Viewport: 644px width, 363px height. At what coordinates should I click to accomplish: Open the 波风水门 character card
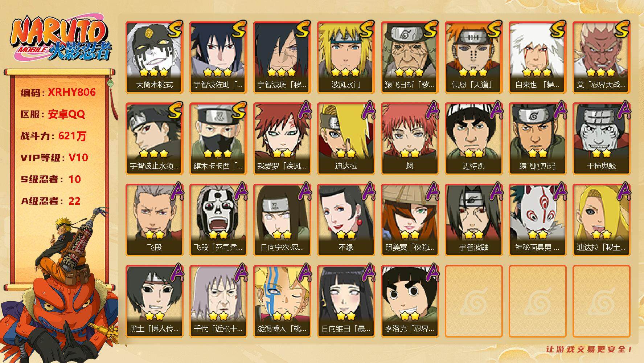[x=346, y=57]
